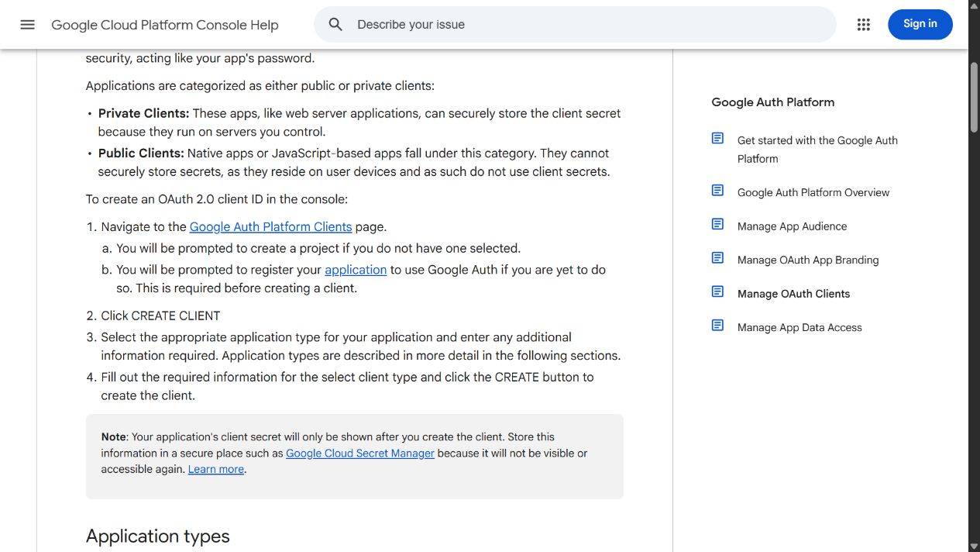Click the bold Note label in the info box
Viewport: 980px width, 552px height.
(x=114, y=437)
